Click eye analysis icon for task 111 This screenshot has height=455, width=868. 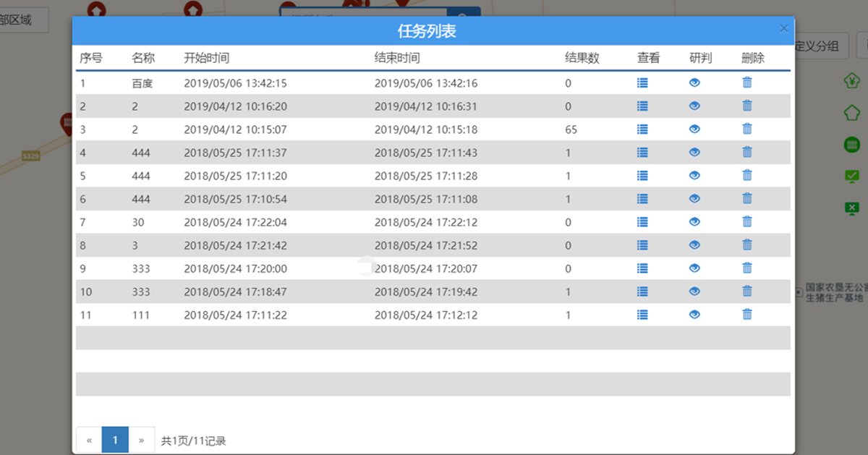pos(694,314)
